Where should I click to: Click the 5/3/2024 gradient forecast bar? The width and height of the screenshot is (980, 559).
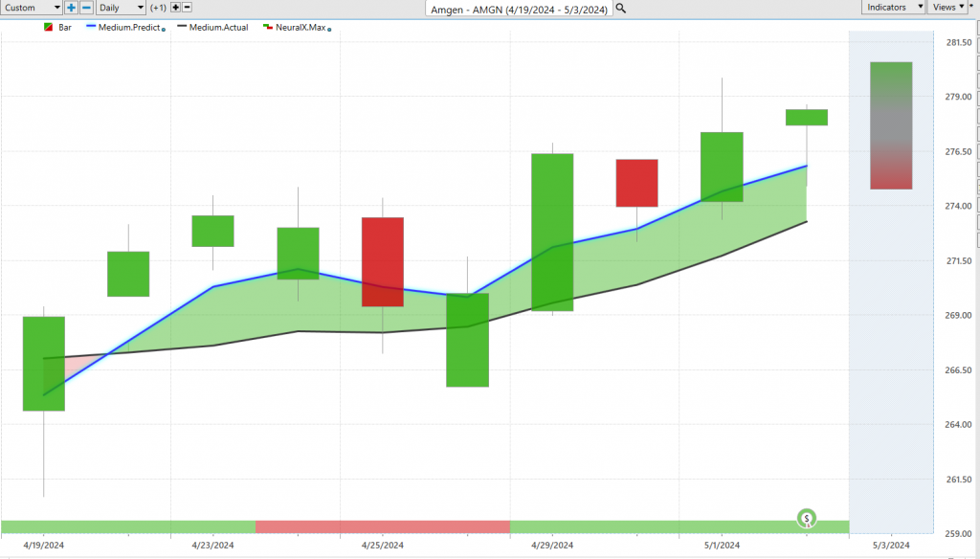pyautogui.click(x=891, y=125)
